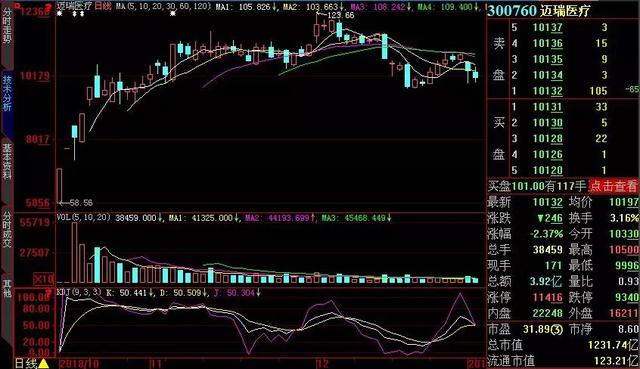Click the KDJ(9,3,3) indicator label

coord(79,292)
